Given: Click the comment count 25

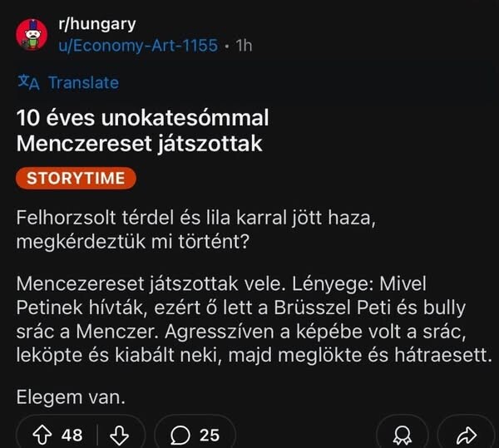Looking at the screenshot, I should (x=210, y=434).
